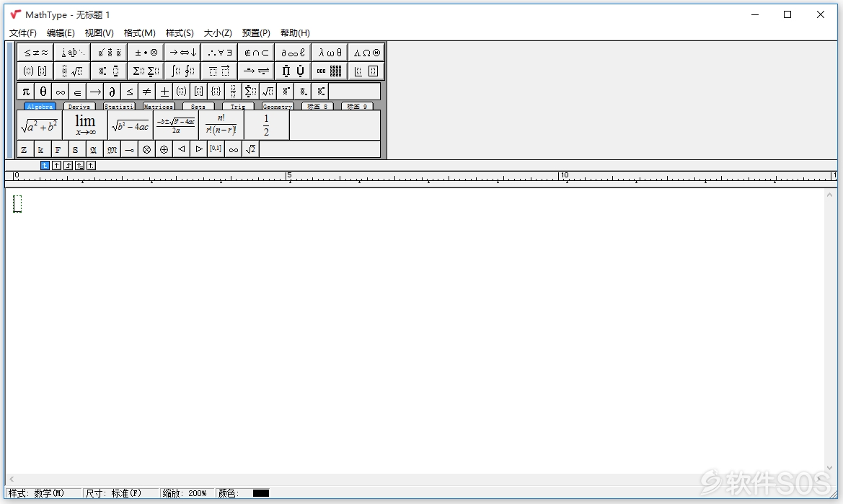Select the relation-aligned tab stop
Image resolution: width=843 pixels, height=504 pixels.
pos(79,166)
